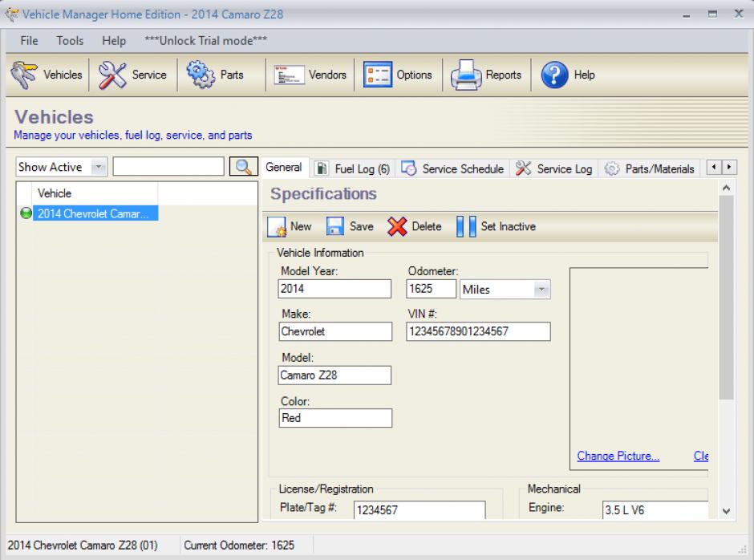Click the Set Inactive pause icon

click(x=466, y=226)
